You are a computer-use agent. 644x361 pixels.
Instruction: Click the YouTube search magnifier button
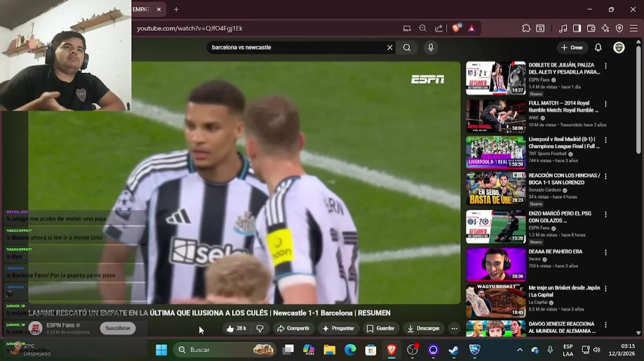(407, 48)
